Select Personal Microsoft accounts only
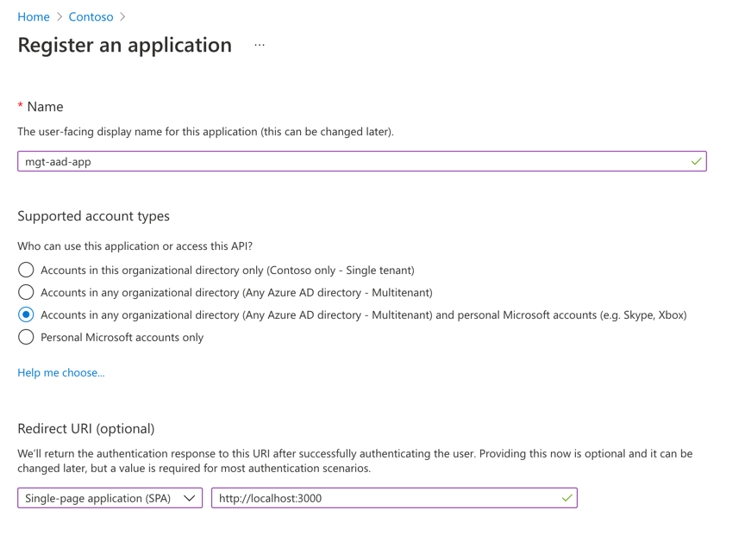 (x=26, y=337)
